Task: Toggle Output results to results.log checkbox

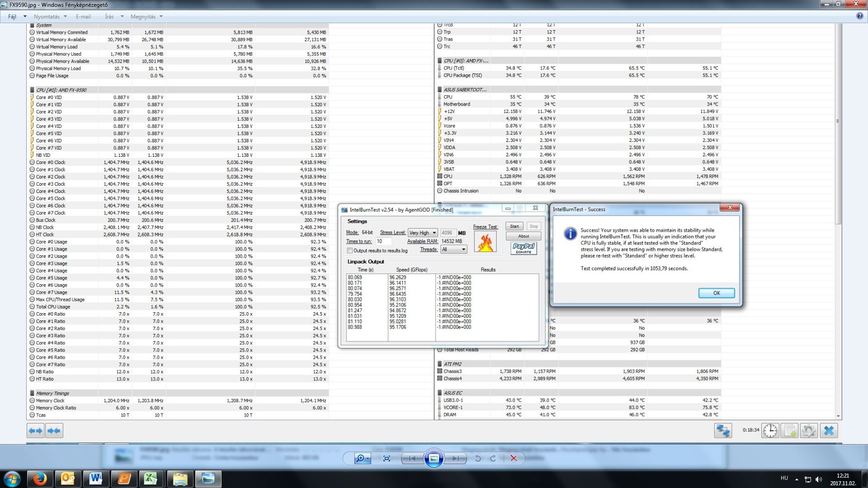Action: (x=349, y=251)
